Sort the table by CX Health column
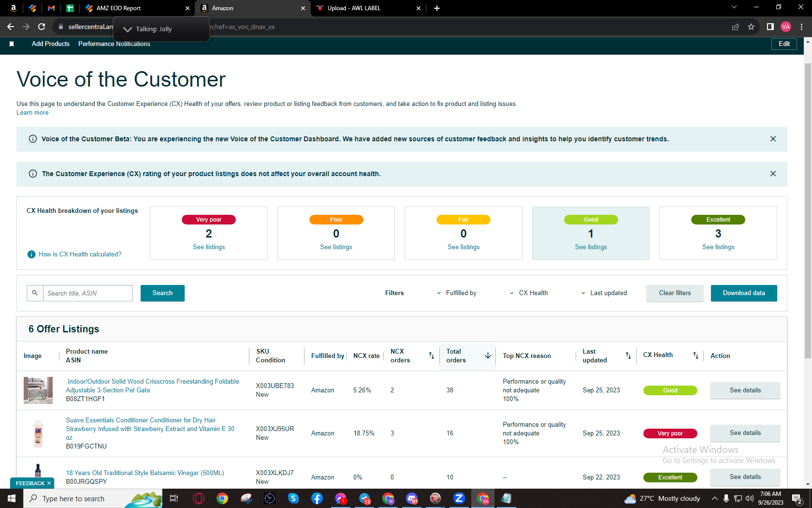The width and height of the screenshot is (812, 508). coord(696,356)
